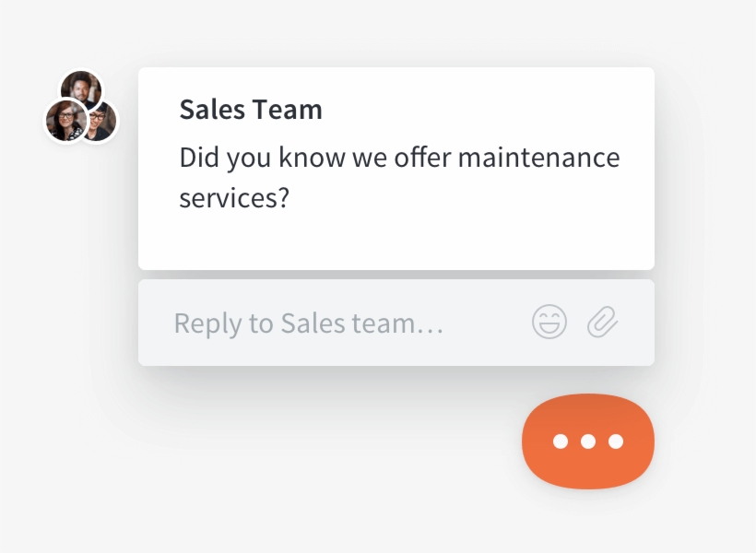Select the left bottom team member avatar

[65, 120]
